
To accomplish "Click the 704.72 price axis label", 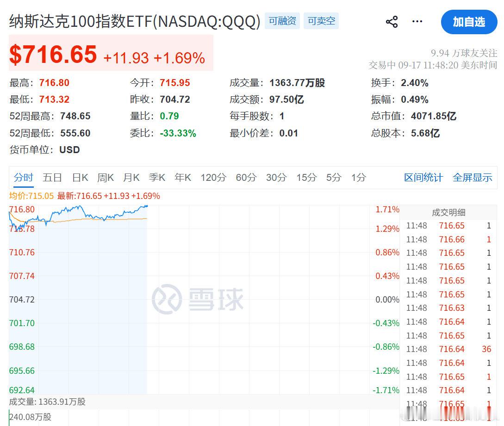I will [x=22, y=299].
